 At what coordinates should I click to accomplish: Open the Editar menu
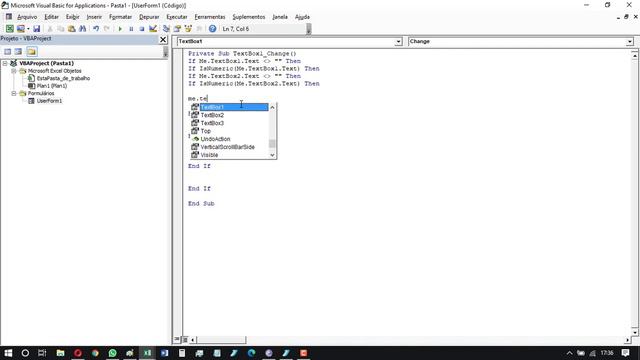pos(51,17)
